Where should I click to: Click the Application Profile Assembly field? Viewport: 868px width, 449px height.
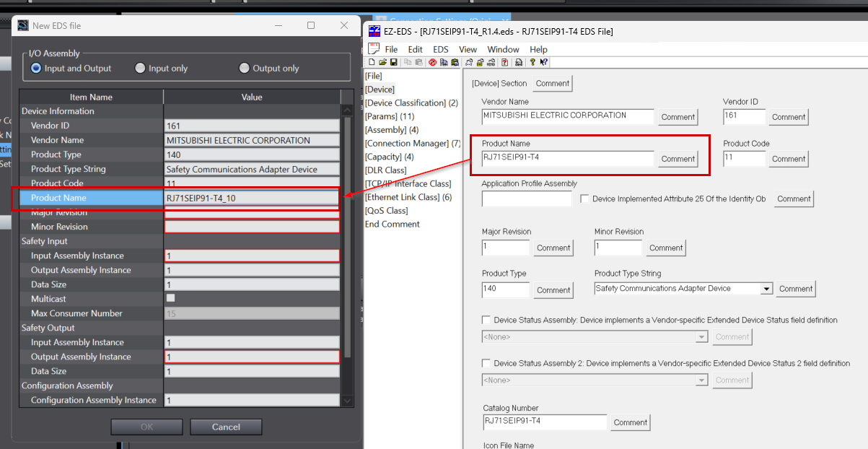pyautogui.click(x=527, y=199)
